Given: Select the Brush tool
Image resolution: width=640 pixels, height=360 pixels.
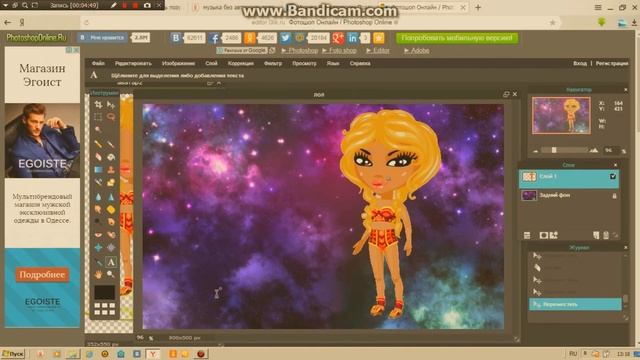Looking at the screenshot, I should click(x=111, y=144).
